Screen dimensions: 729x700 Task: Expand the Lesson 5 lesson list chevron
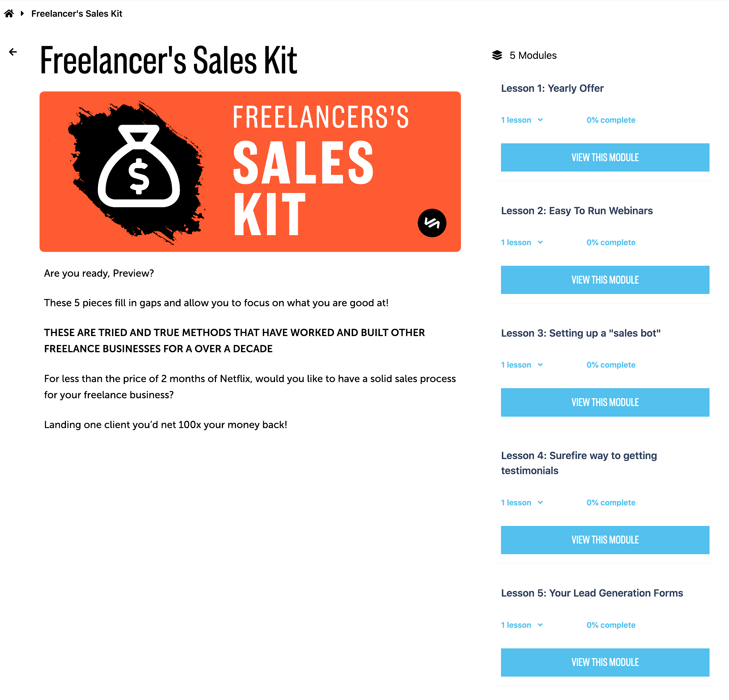click(540, 625)
